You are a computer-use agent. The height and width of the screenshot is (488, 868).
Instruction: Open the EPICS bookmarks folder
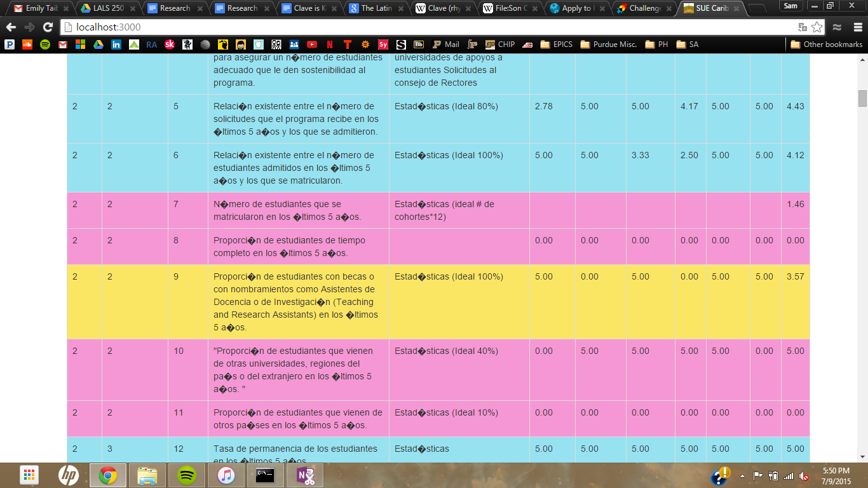point(557,44)
